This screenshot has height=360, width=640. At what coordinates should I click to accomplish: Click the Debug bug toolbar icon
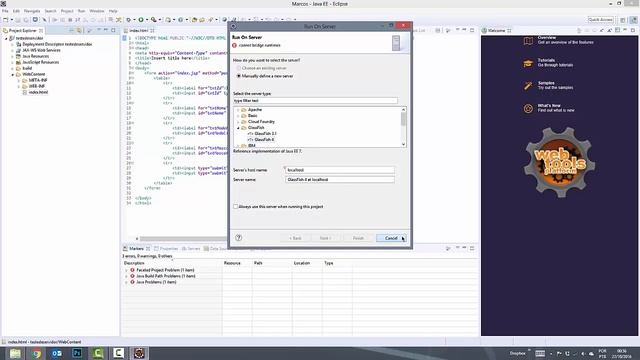129,20
